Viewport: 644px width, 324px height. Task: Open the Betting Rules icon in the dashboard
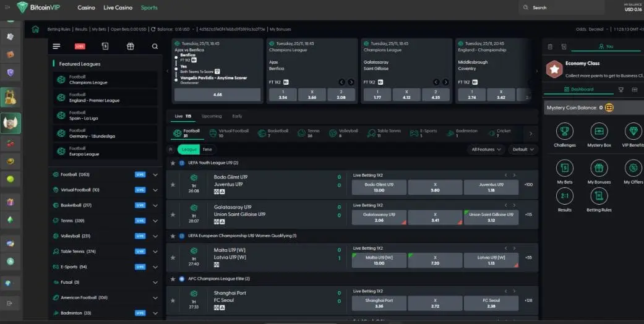click(598, 196)
